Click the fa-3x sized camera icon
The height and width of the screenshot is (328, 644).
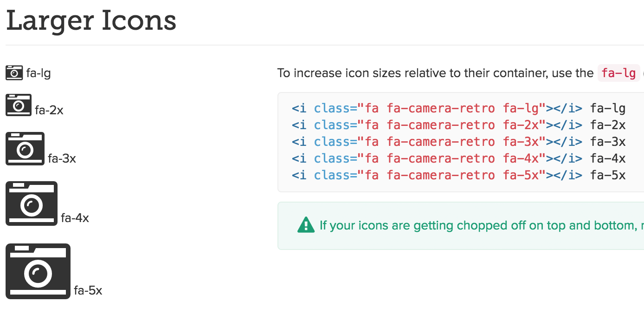coord(25,149)
